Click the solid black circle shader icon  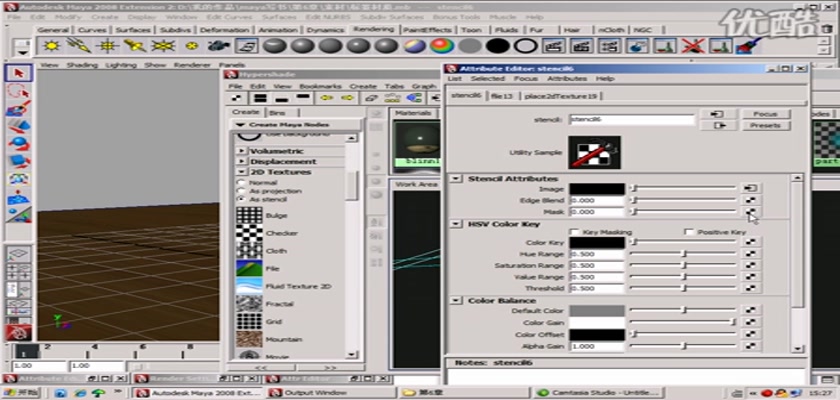497,46
